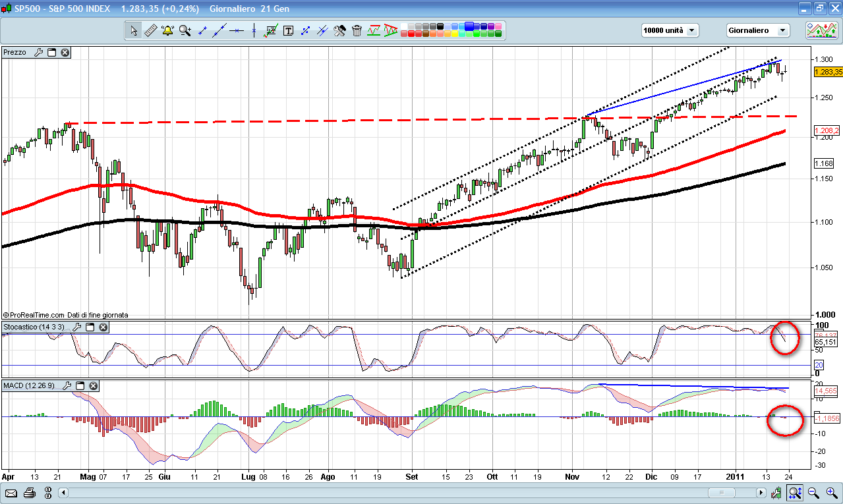The height and width of the screenshot is (504, 843).
Task: Open Prezzo panel wrench settings
Action: [38, 52]
